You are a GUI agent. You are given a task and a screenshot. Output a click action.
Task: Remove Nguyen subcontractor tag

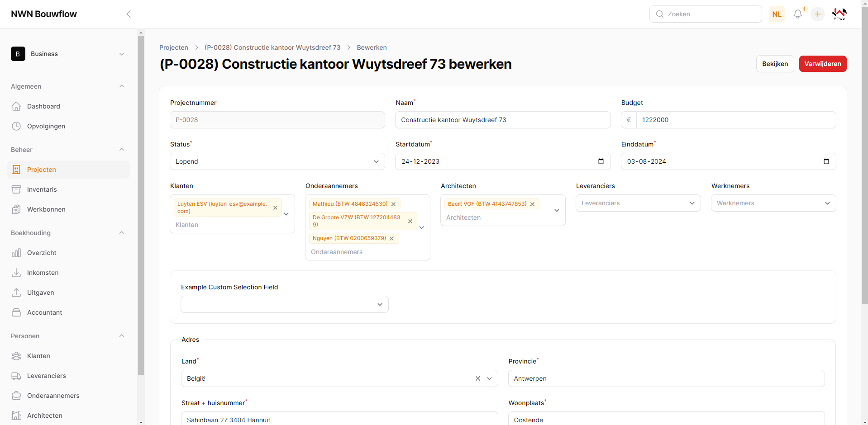[x=391, y=239]
